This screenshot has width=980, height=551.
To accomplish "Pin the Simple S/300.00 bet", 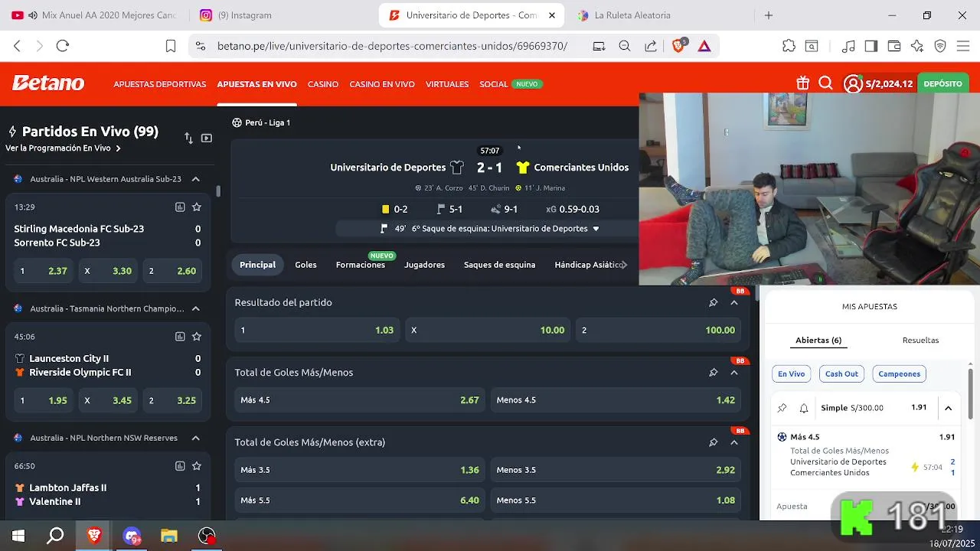I will pyautogui.click(x=782, y=408).
